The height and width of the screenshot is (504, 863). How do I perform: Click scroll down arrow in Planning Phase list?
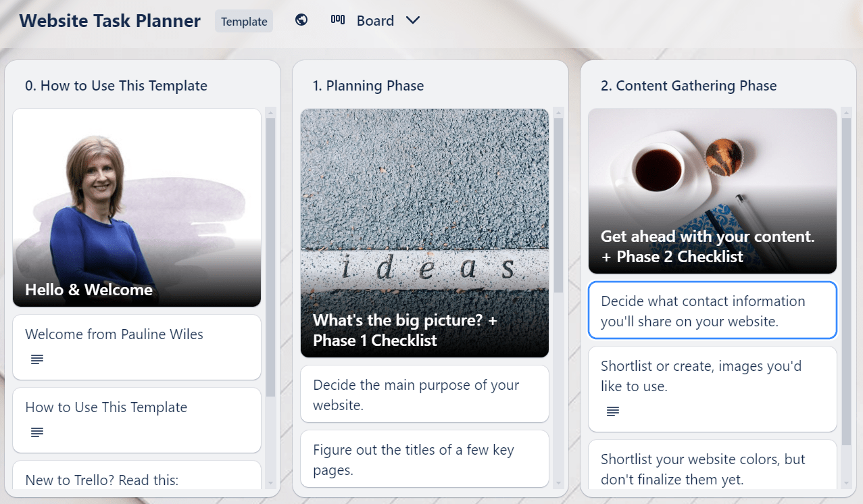click(x=558, y=483)
